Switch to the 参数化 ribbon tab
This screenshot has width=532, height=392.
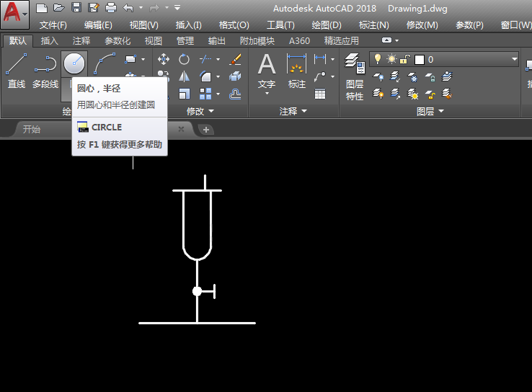118,41
